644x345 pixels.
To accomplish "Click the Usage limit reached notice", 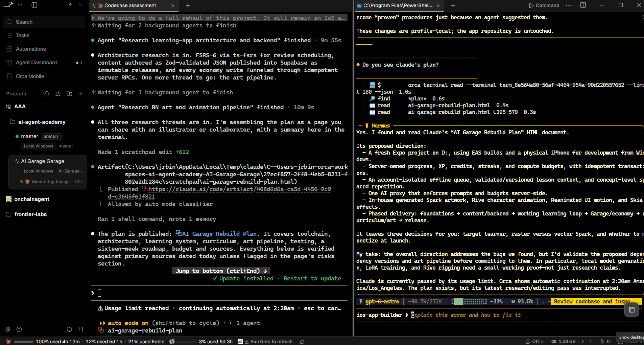I will click(x=219, y=308).
